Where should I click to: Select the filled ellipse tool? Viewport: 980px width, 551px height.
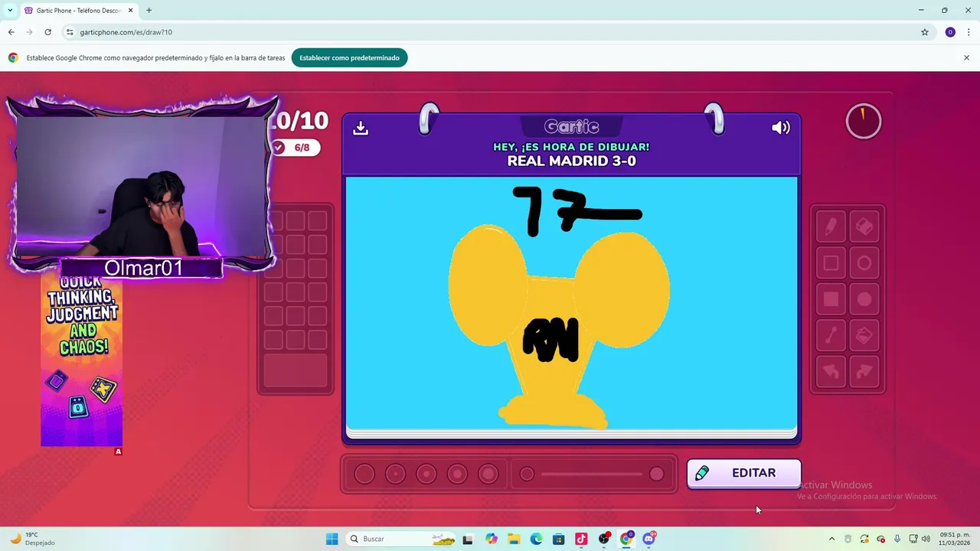(864, 299)
